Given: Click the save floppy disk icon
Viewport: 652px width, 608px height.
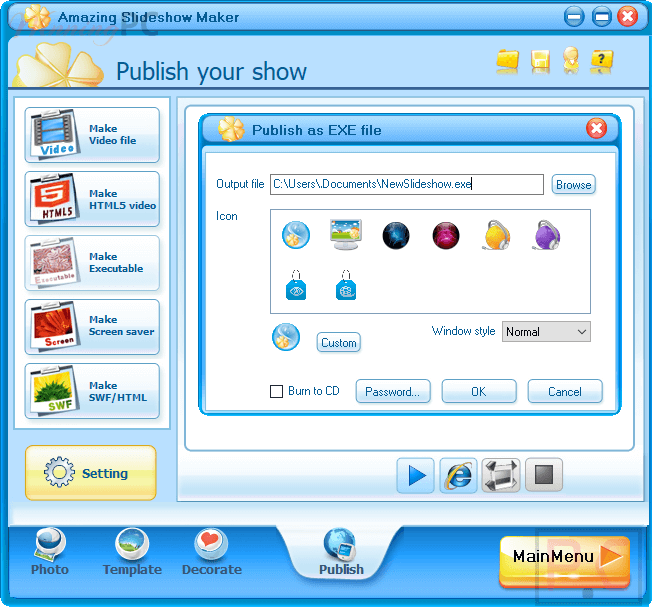Looking at the screenshot, I should [x=540, y=61].
